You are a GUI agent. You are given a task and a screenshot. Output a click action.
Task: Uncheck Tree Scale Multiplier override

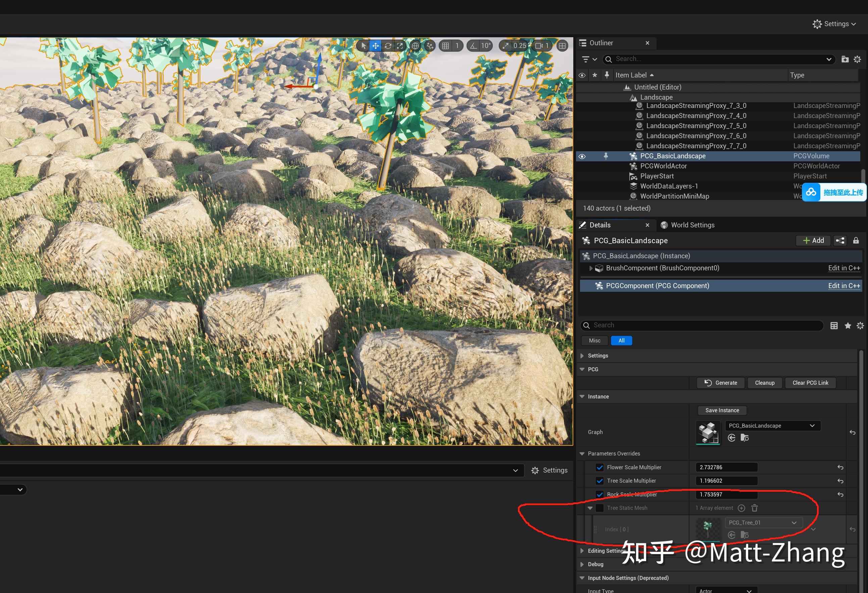[x=599, y=481]
